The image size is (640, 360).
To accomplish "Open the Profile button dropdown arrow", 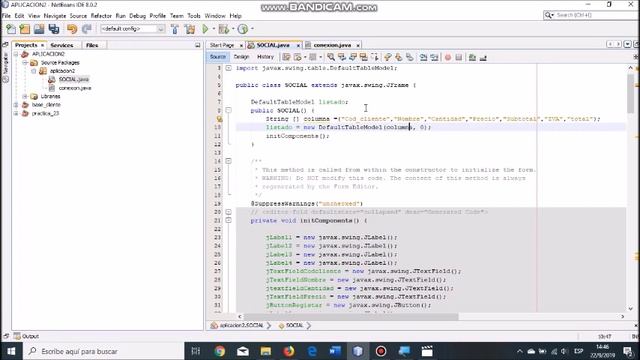I will pos(252,29).
